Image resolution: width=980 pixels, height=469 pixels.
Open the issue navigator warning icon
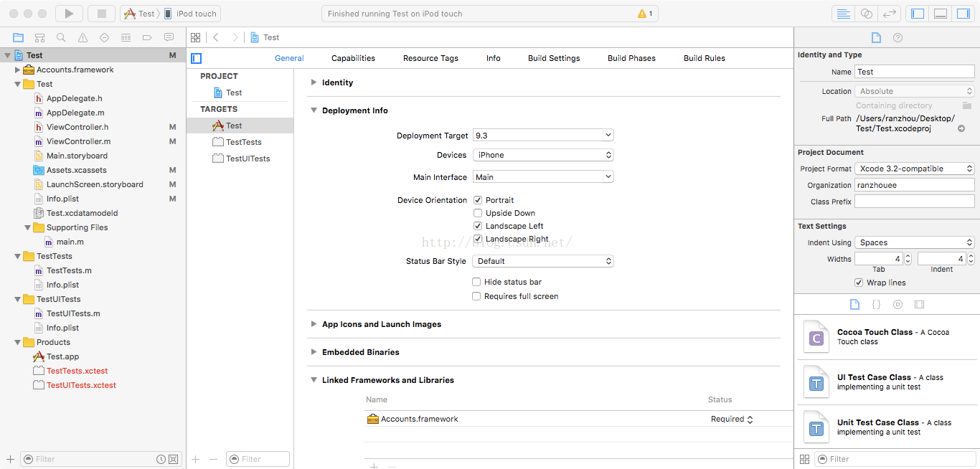point(83,37)
